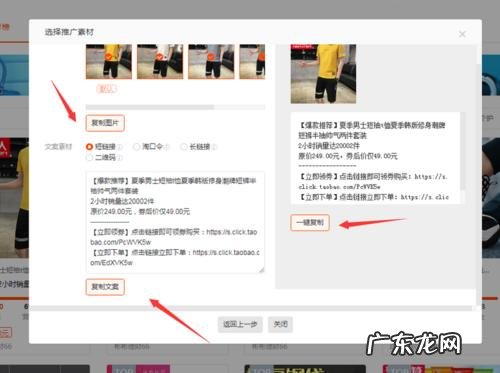Image resolution: width=500 pixels, height=373 pixels.
Task: Close the 选择推广素材 dialog with X
Action: point(462,34)
